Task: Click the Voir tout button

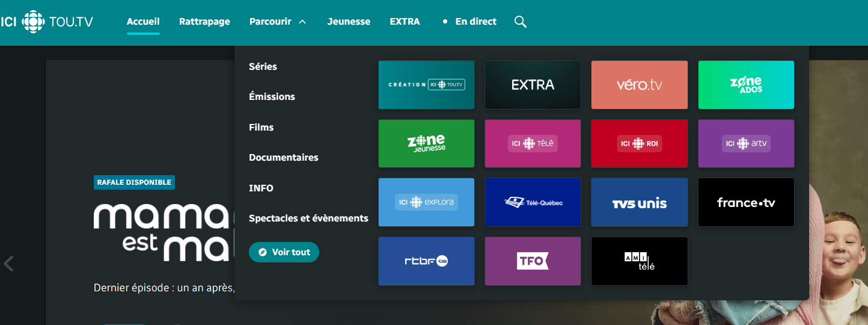Action: tap(284, 252)
